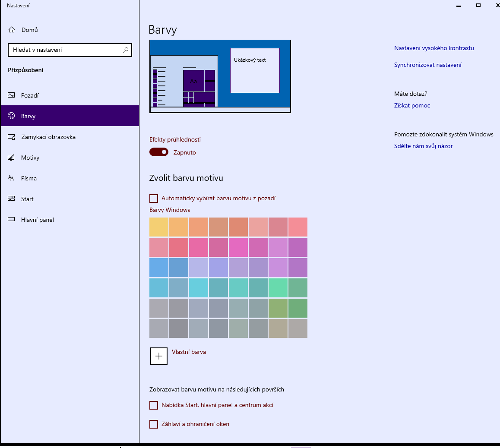Click the Hlavní panel taskbar icon

[12, 220]
